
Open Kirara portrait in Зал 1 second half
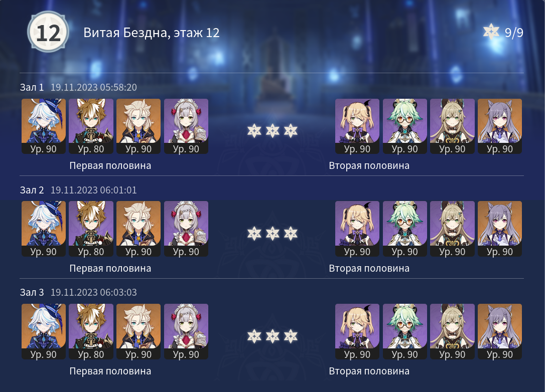point(452,126)
